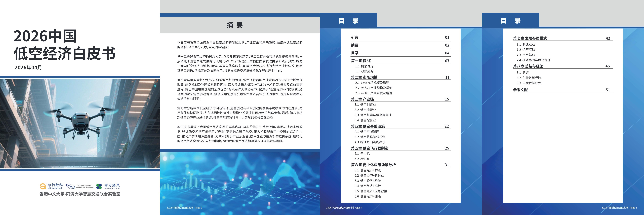Open 6.4 低空经济+巡检 entry
The image size is (644, 215).
tap(368, 186)
